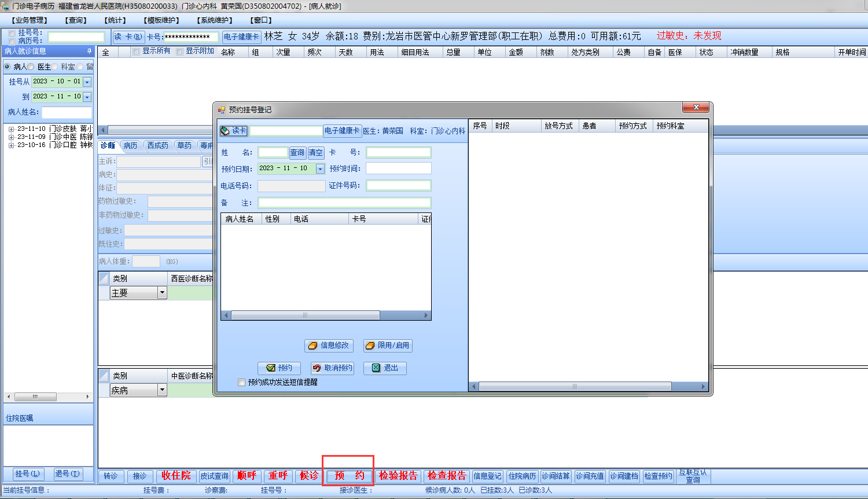The height and width of the screenshot is (499, 868).
Task: Click the 重呼 toolbar button
Action: click(x=278, y=476)
